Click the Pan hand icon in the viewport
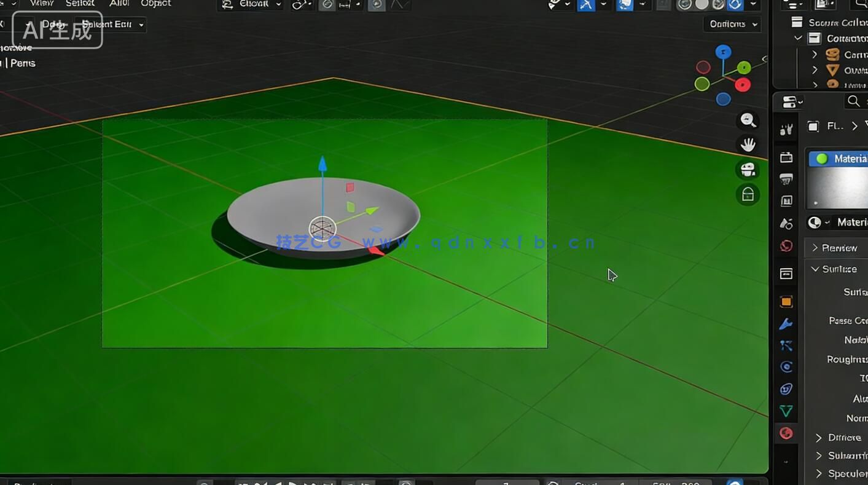 pos(748,144)
